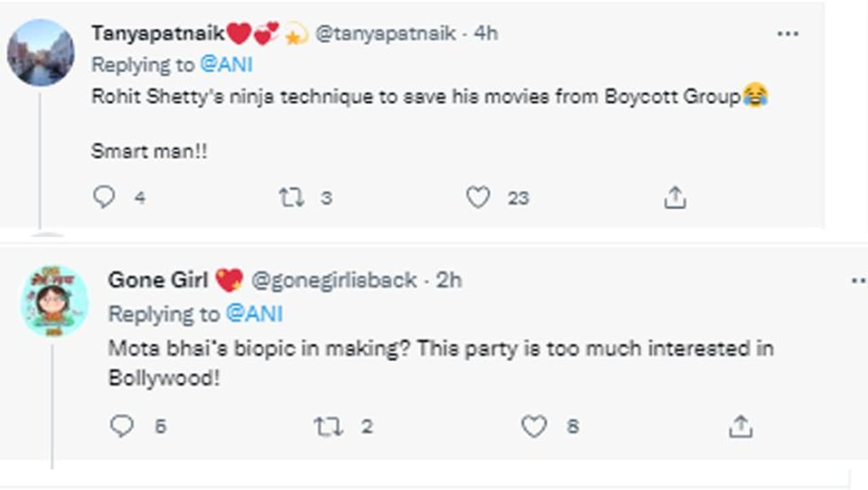Screen dimensions: 868x490
Task: Reply to Tanyapatnaik's tweet
Action: tap(104, 197)
